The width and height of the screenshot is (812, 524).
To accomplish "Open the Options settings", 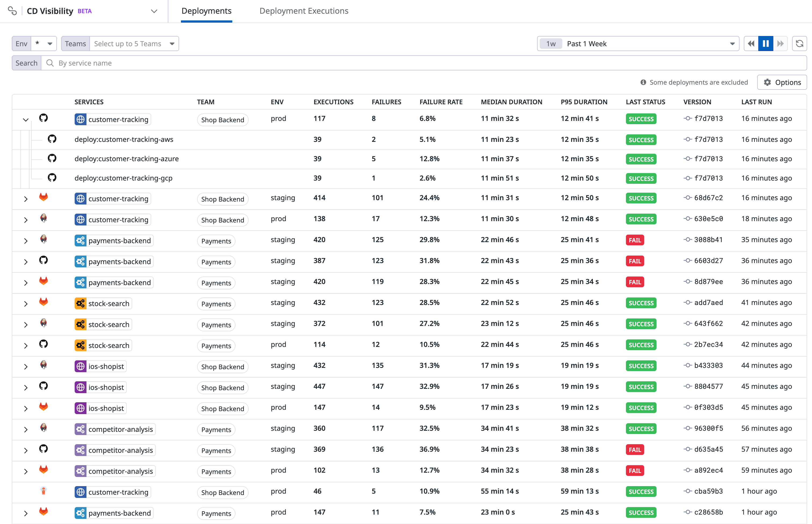I will [782, 82].
